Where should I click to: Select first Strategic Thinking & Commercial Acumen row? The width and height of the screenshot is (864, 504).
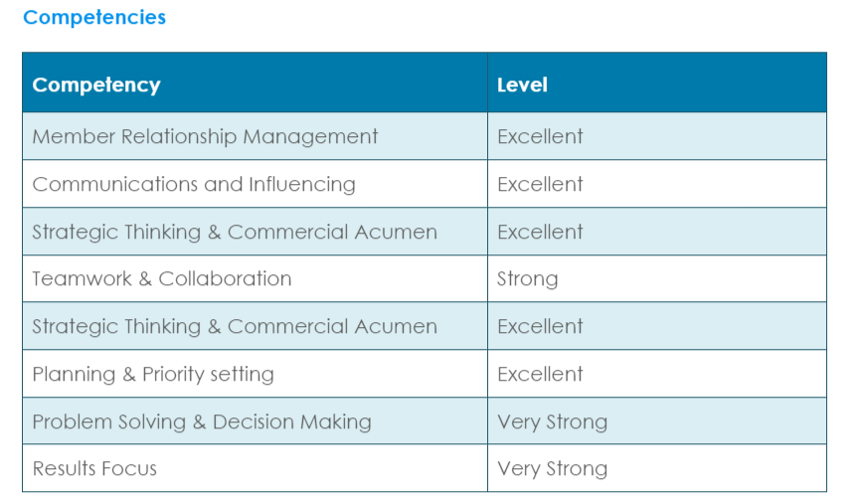coord(425,232)
